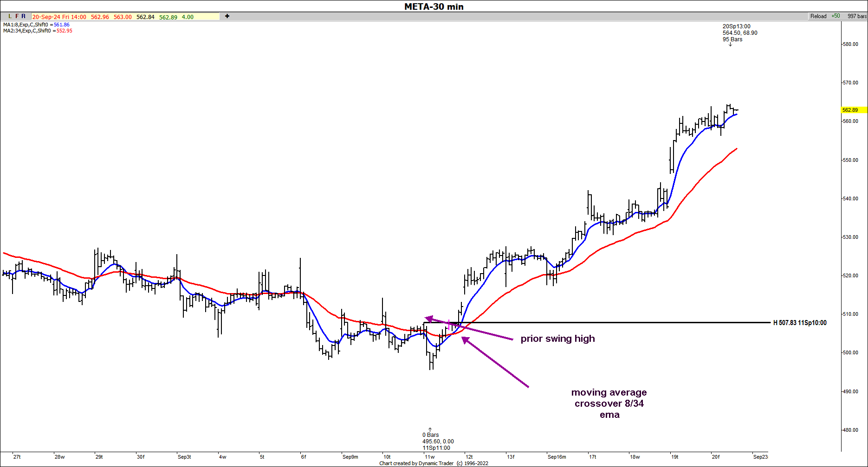Click the Chart created by Dynamic Trader footer
Image resolution: width=868 pixels, height=467 pixels.
434,463
